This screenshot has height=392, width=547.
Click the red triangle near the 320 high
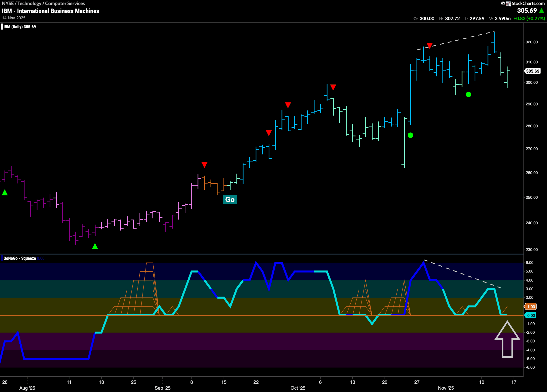click(x=429, y=46)
